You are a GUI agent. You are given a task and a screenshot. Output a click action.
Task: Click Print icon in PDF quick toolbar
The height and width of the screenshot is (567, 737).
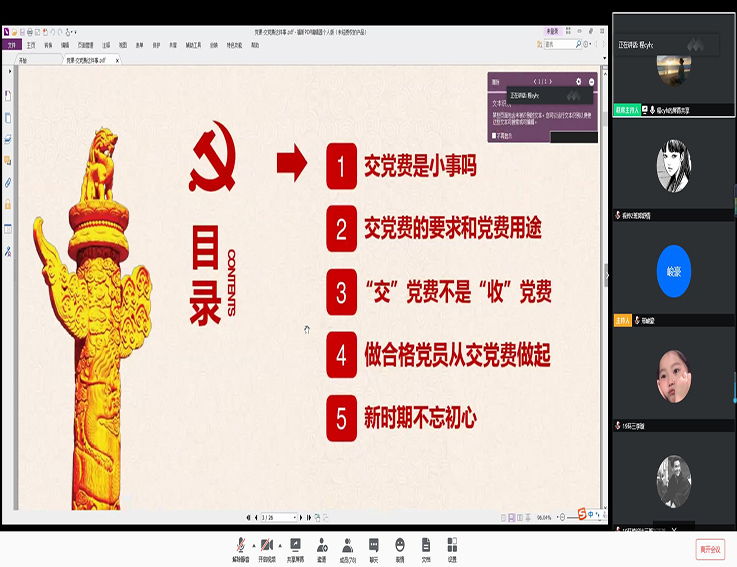(x=30, y=32)
